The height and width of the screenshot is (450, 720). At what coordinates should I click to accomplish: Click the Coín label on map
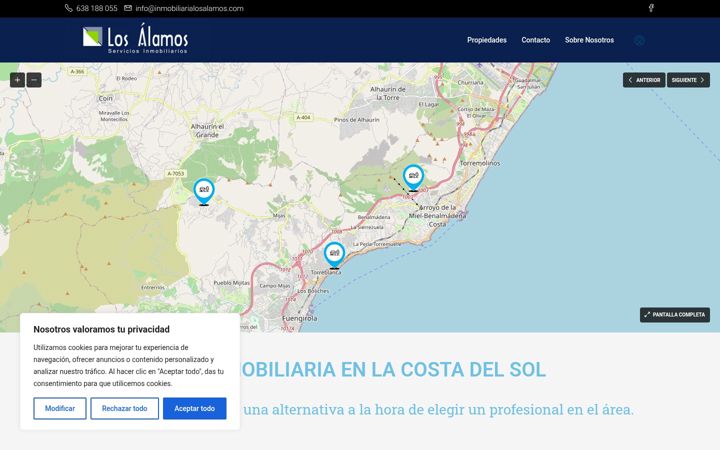[105, 98]
